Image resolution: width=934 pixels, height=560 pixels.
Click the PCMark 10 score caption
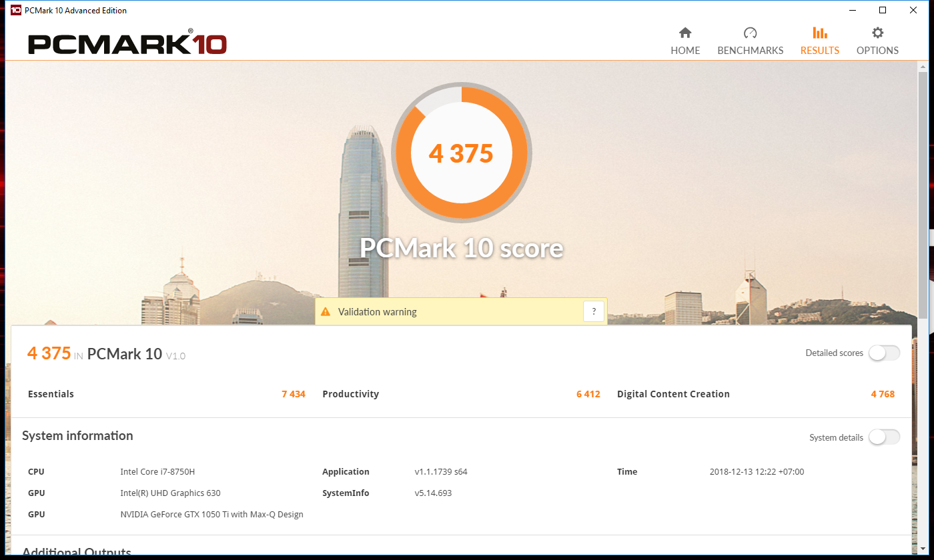click(462, 248)
